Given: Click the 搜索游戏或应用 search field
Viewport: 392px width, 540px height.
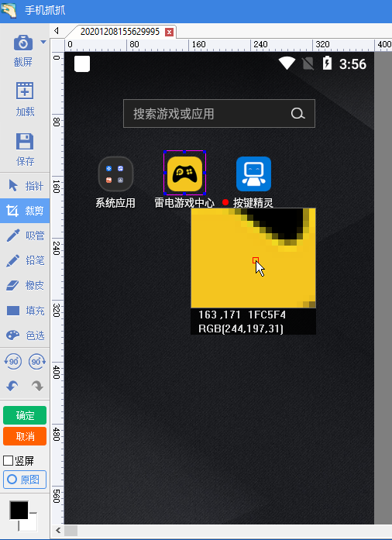Looking at the screenshot, I should point(219,113).
